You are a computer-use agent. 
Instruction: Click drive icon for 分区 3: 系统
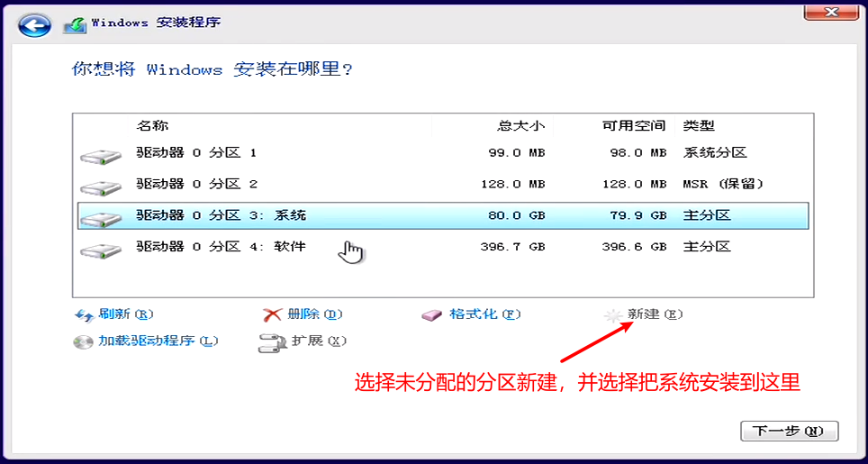coord(100,219)
